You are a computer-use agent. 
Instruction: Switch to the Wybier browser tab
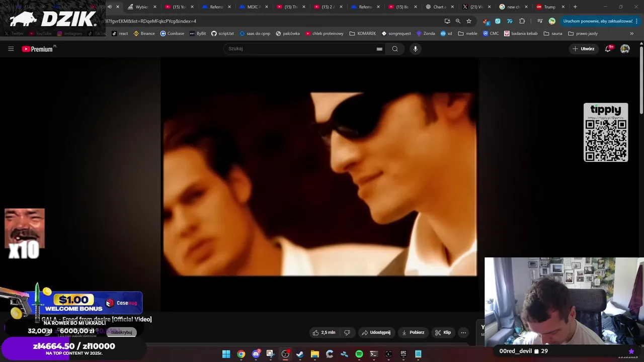click(x=142, y=7)
